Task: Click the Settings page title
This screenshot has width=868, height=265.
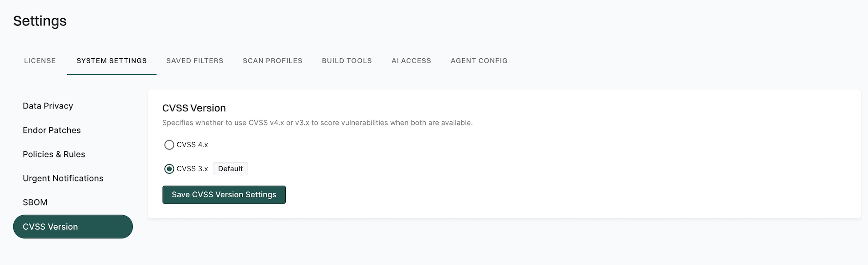Action: tap(40, 21)
